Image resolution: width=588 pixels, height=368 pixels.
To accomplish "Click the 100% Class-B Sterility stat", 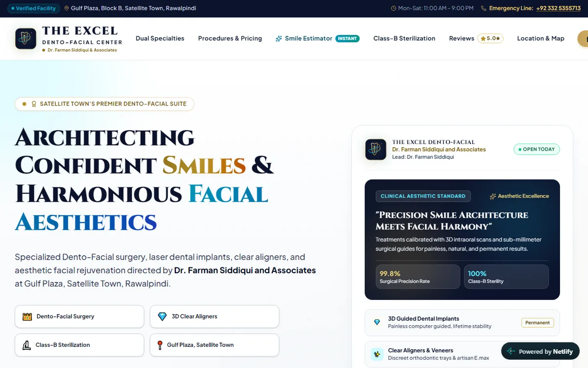I will click(506, 277).
